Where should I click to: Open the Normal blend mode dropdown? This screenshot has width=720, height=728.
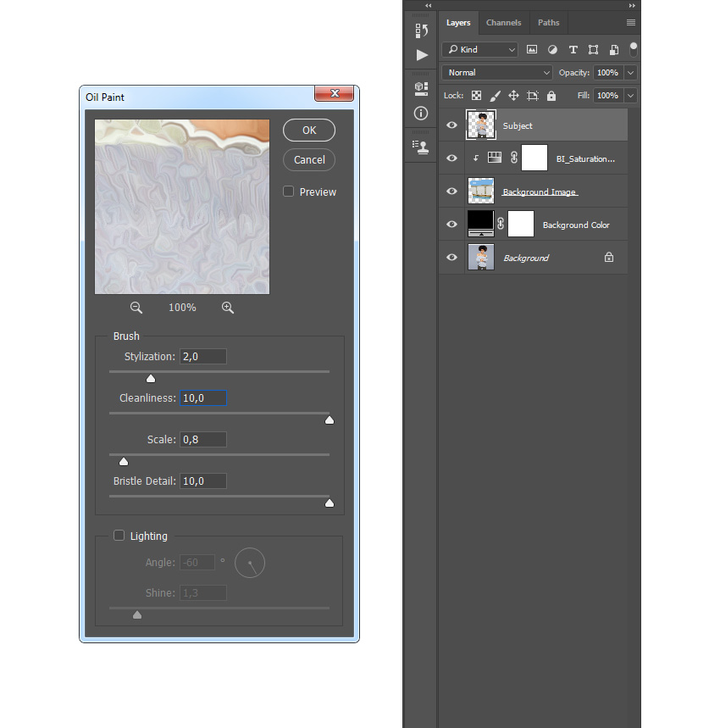tap(497, 73)
